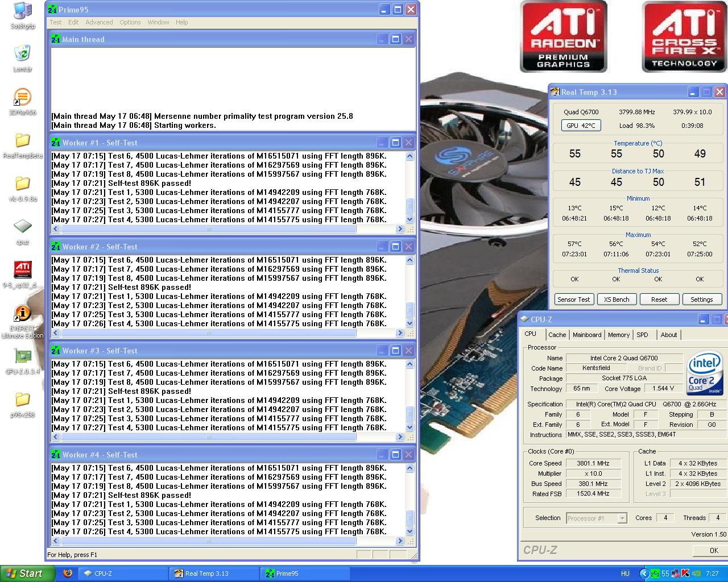Switch to the Mainboard tab in CPU-Z
This screenshot has width=728, height=582.
[587, 335]
